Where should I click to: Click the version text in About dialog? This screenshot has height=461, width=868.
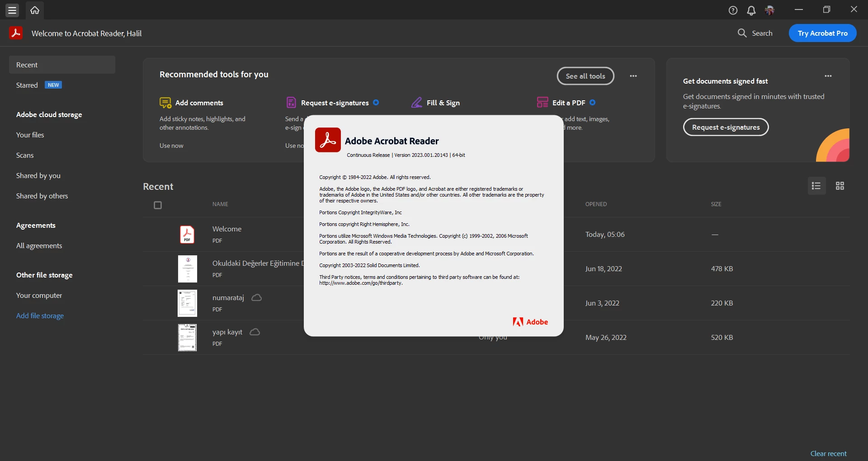tap(406, 155)
